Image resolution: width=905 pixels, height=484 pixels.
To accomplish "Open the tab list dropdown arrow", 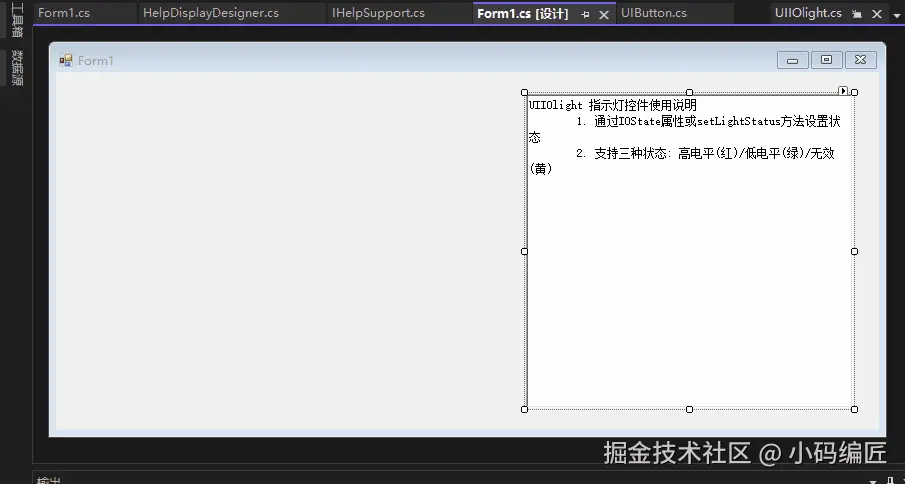I will click(897, 16).
